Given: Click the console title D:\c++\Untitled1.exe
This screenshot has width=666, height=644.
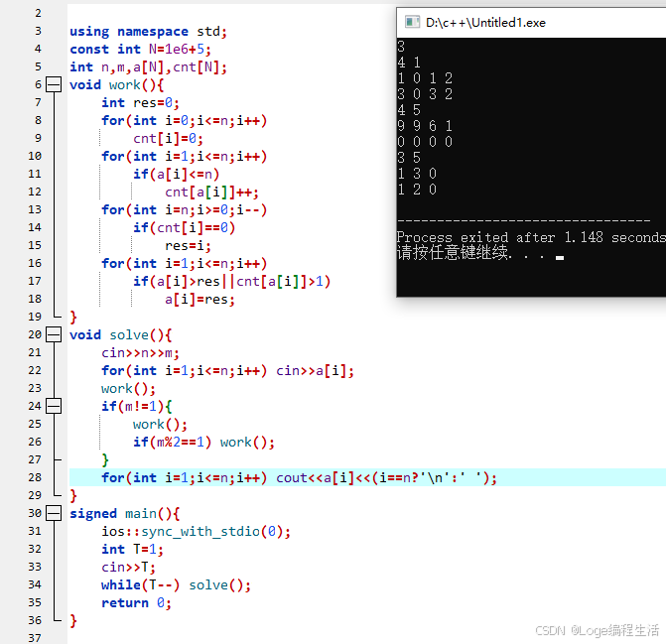Looking at the screenshot, I should pos(485,23).
